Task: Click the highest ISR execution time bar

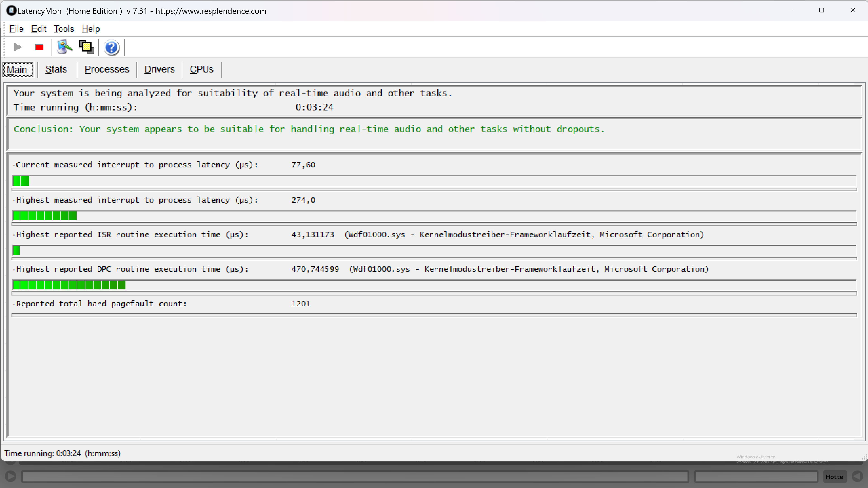Action: [x=434, y=251]
